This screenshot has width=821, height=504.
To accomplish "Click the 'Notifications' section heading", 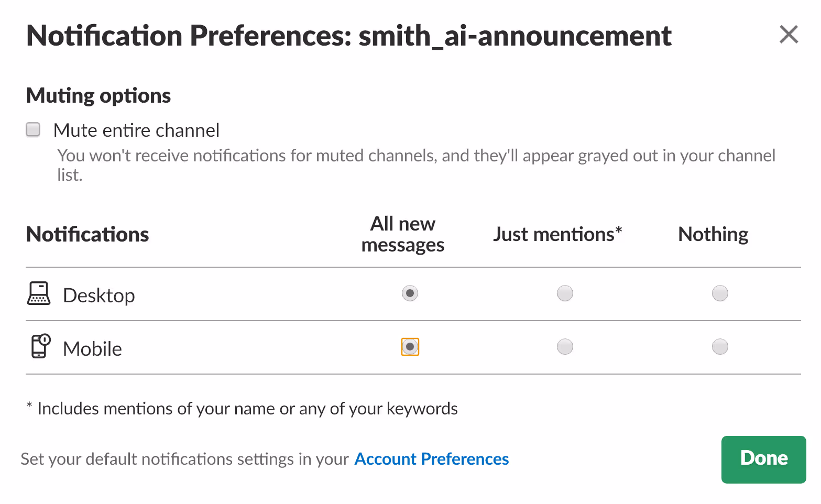I will tap(87, 234).
